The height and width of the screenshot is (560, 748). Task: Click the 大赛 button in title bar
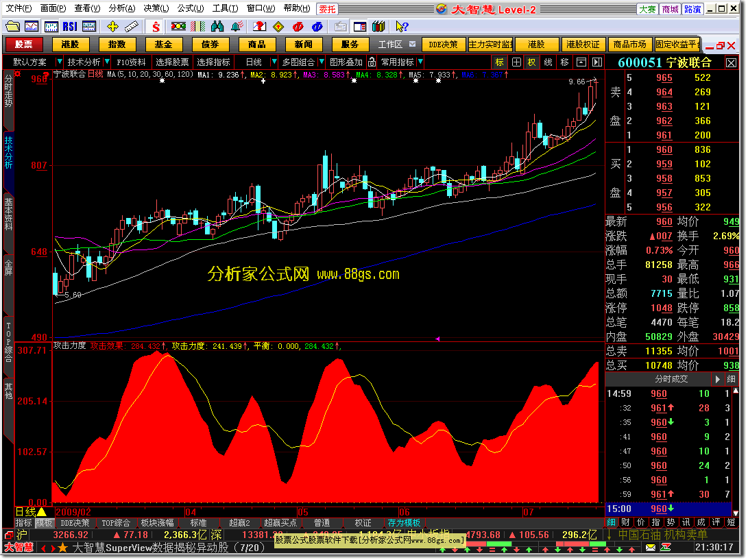[x=647, y=9]
